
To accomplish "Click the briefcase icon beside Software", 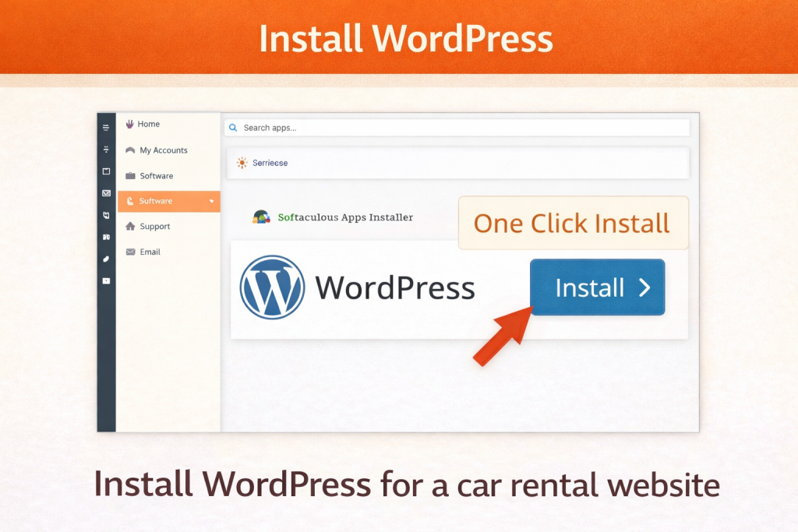I will click(130, 176).
